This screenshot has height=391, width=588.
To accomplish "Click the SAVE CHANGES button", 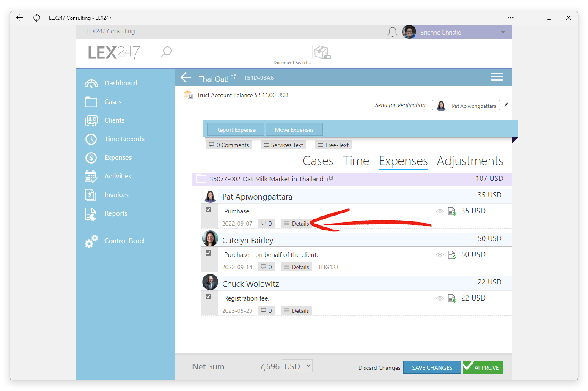I will tap(432, 367).
